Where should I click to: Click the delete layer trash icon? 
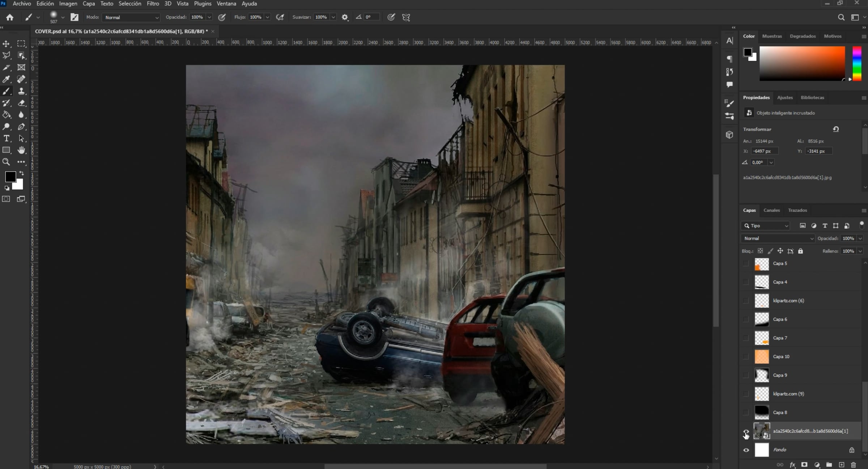coord(854,465)
